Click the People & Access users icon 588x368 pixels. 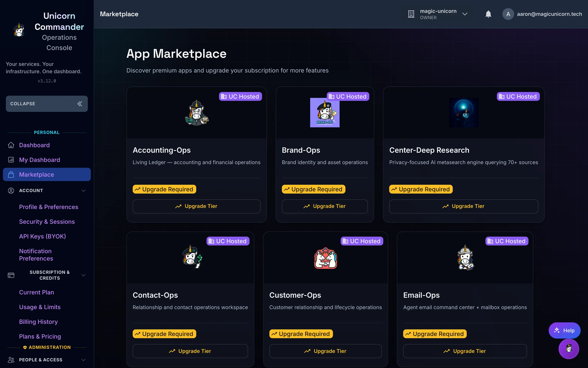pos(11,360)
